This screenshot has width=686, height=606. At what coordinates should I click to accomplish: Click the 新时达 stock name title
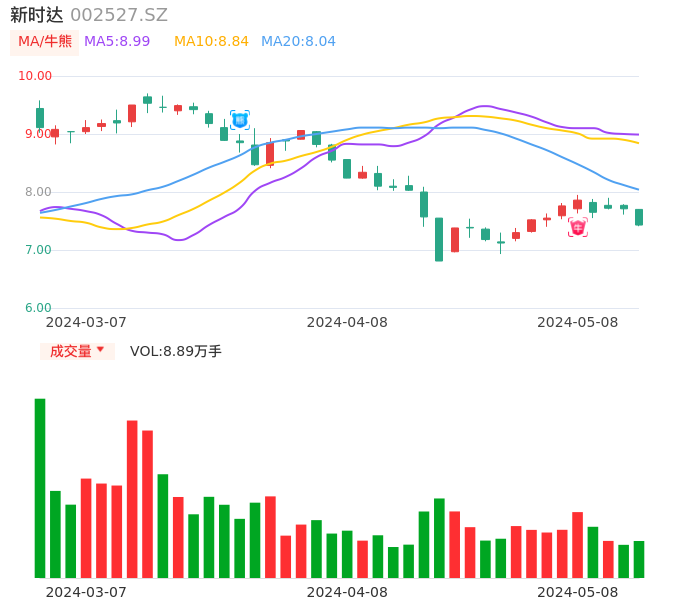pyautogui.click(x=36, y=15)
